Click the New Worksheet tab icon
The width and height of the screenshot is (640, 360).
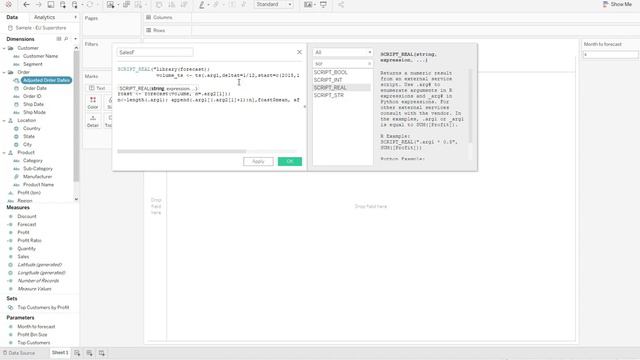tap(77, 353)
